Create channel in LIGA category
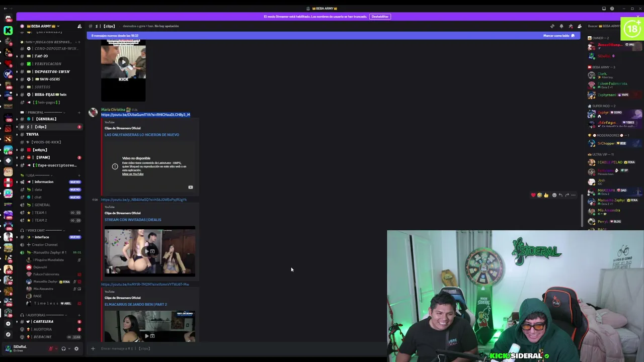This screenshot has height=362, width=644. coord(79,175)
